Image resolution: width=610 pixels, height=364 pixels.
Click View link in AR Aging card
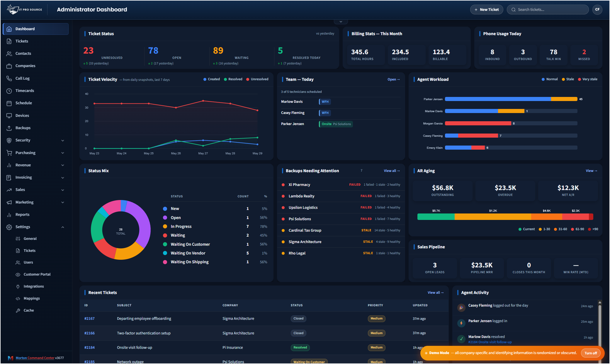[592, 171]
